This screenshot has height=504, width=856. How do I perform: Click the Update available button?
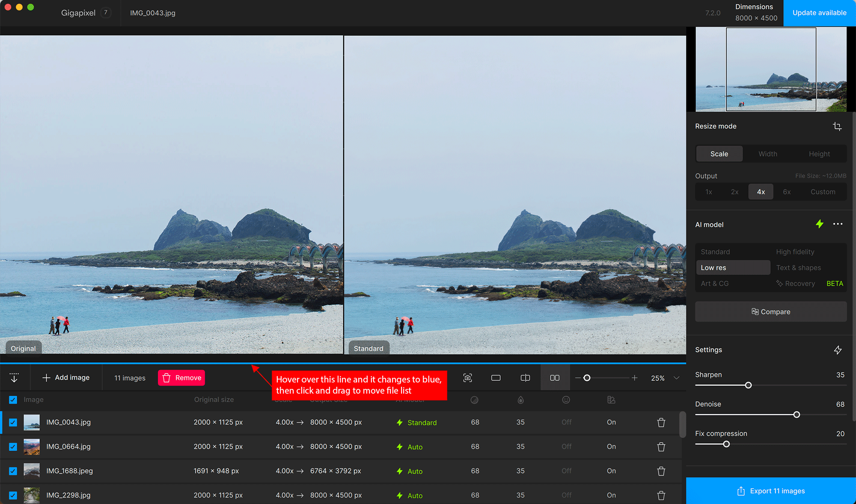pyautogui.click(x=820, y=13)
